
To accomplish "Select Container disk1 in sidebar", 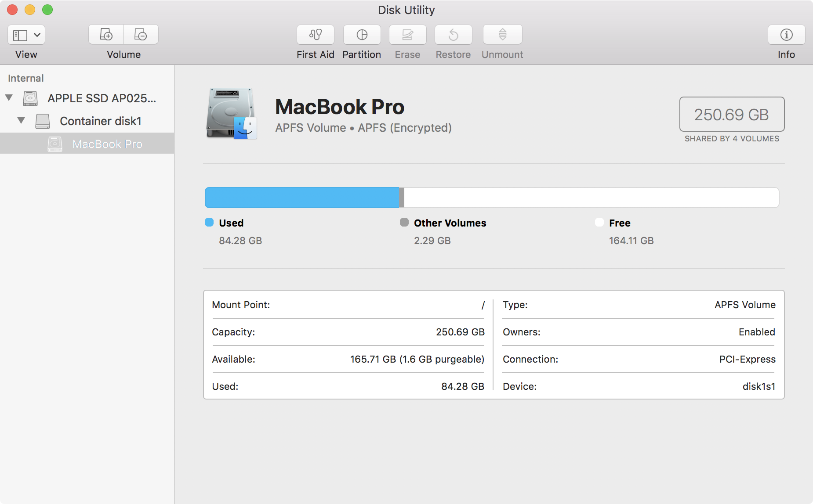I will tap(87, 121).
